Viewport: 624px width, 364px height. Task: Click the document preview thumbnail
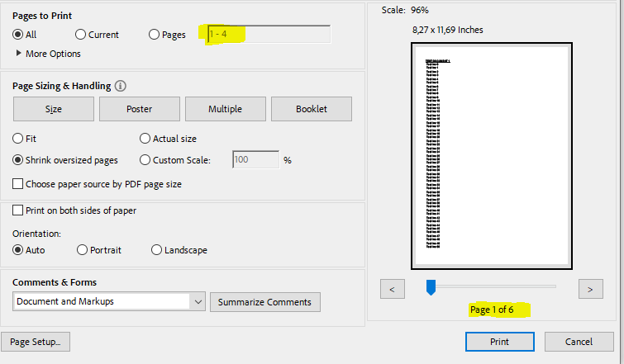(490, 155)
